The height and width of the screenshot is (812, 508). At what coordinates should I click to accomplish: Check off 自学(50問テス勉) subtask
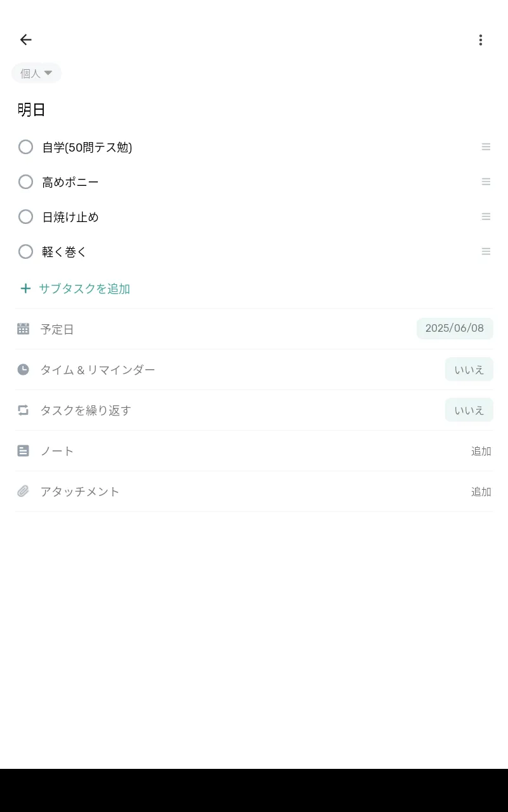(x=25, y=147)
